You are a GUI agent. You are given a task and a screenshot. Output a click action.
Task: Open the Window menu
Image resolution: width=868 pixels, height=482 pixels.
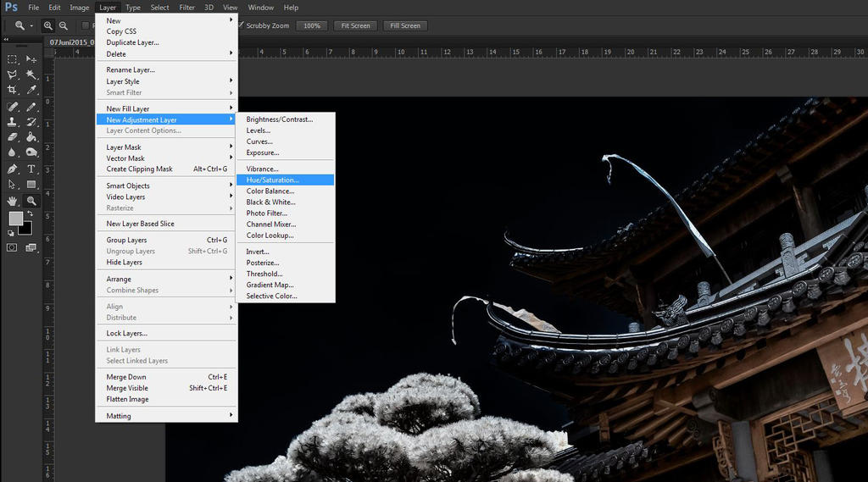pyautogui.click(x=260, y=7)
